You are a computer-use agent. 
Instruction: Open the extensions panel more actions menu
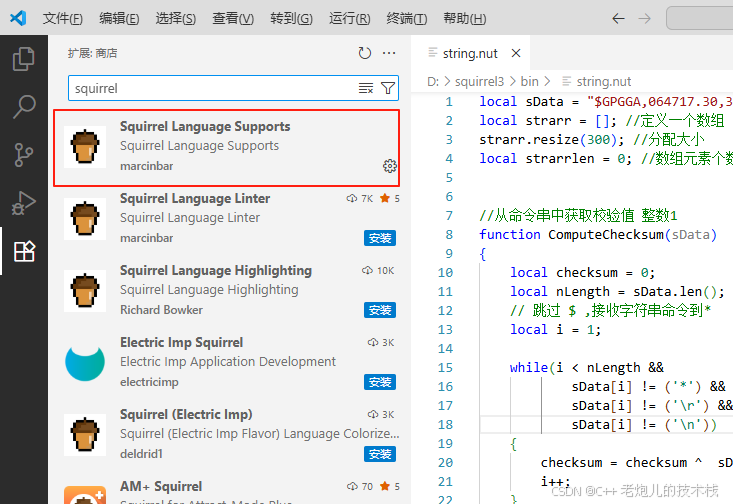[389, 53]
